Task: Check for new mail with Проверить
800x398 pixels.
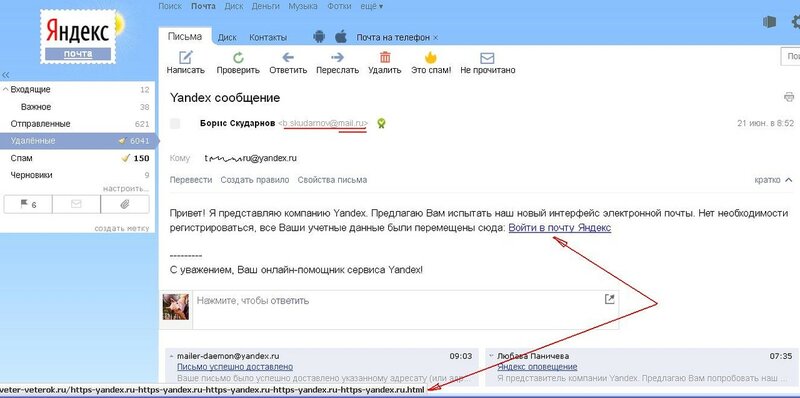Action: (238, 57)
